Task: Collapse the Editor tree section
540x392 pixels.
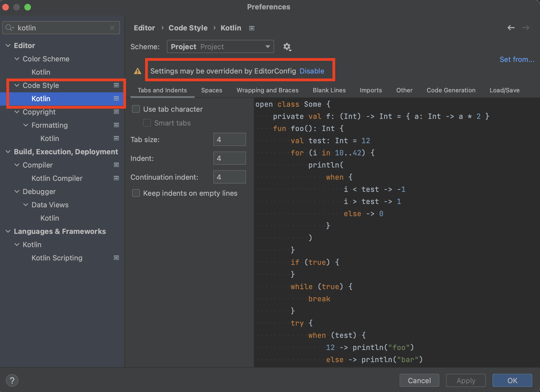Action: click(x=8, y=45)
